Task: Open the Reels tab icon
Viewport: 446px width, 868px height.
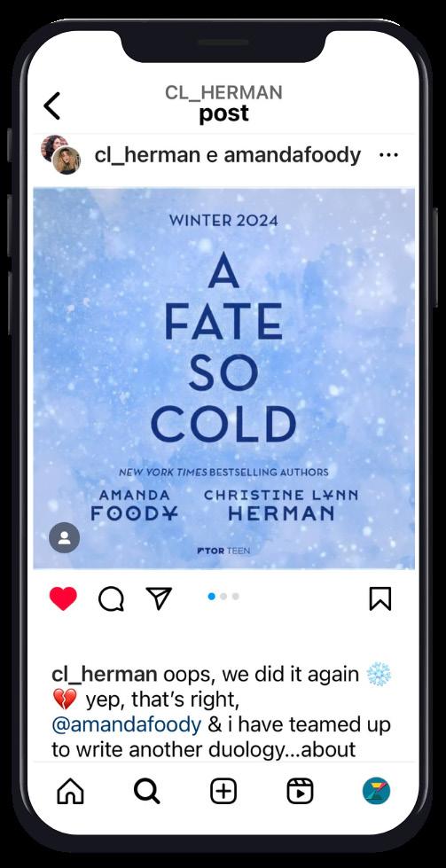Action: (300, 791)
